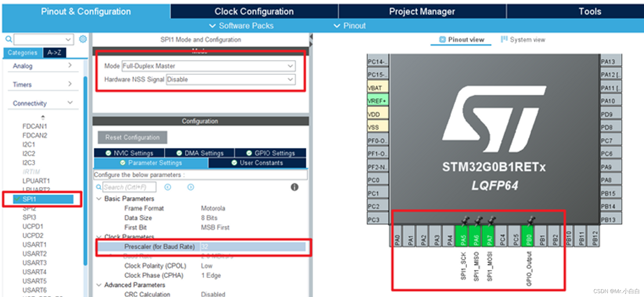
Task: Open the NVIC Settings tab
Action: (129, 153)
